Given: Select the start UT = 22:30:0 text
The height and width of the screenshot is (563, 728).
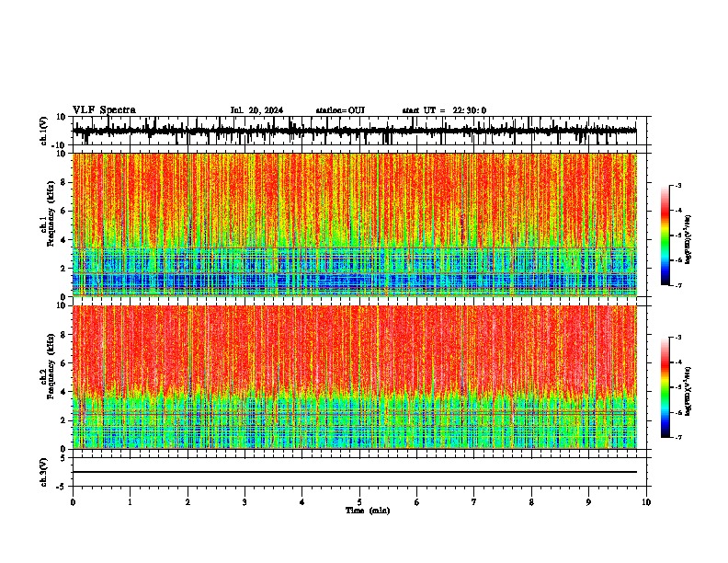Looking at the screenshot, I should tap(444, 110).
